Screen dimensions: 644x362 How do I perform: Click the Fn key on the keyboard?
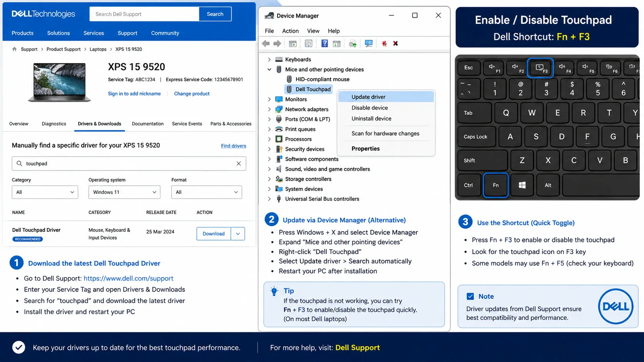[x=496, y=185]
